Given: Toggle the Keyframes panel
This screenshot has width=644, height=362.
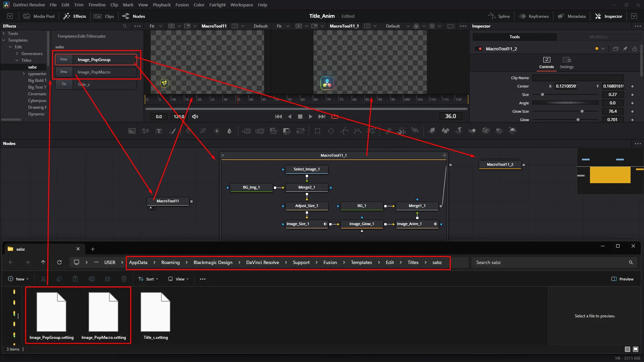Looking at the screenshot, I should point(534,16).
